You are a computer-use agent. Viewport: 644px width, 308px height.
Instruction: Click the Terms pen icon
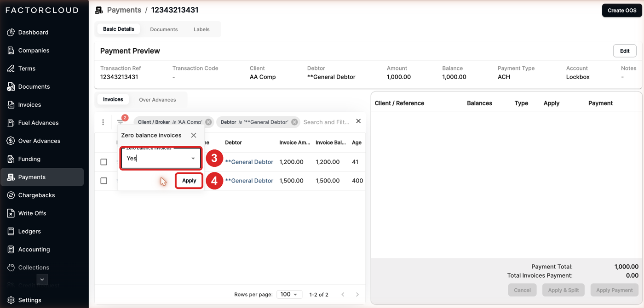(x=11, y=68)
